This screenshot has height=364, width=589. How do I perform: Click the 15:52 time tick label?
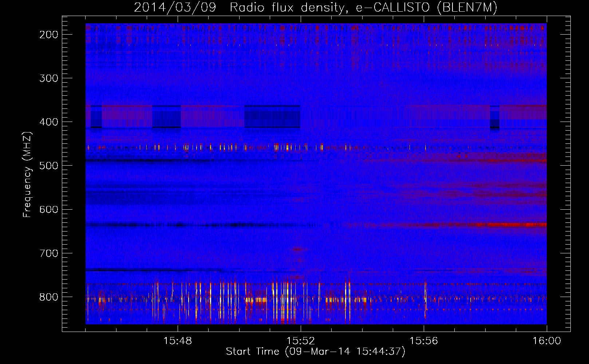[x=301, y=341]
